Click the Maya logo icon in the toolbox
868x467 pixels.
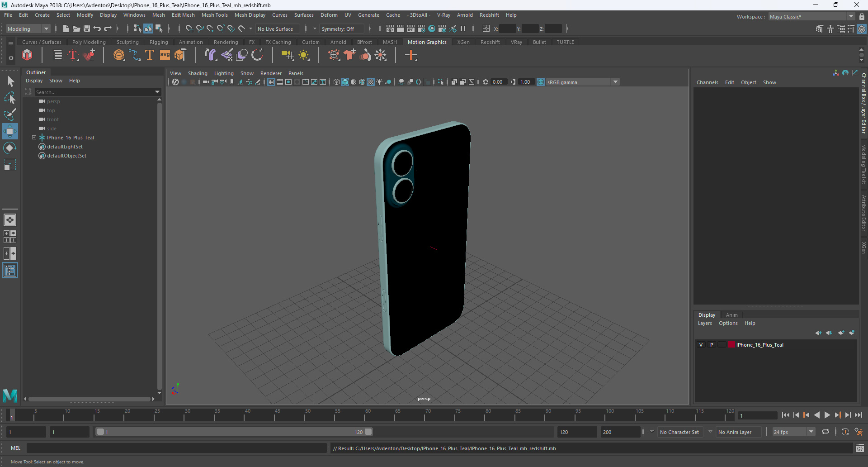[x=10, y=396]
